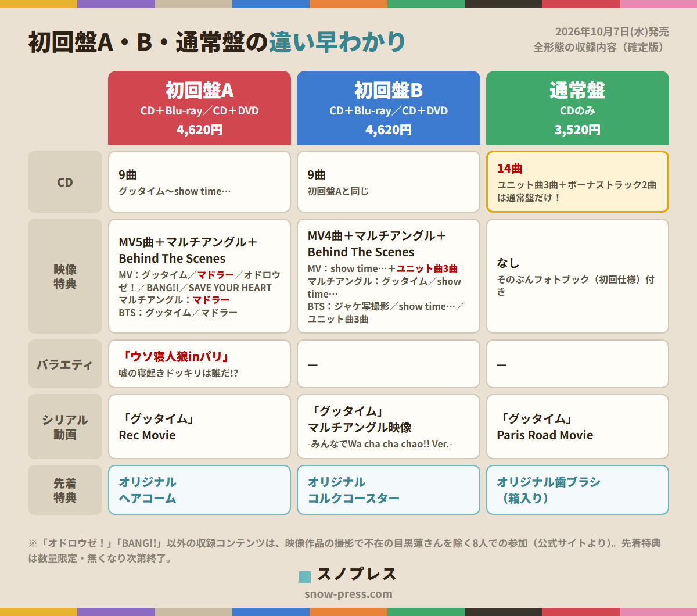Select the 先着特典 row label
The width and height of the screenshot is (697, 616).
click(65, 490)
